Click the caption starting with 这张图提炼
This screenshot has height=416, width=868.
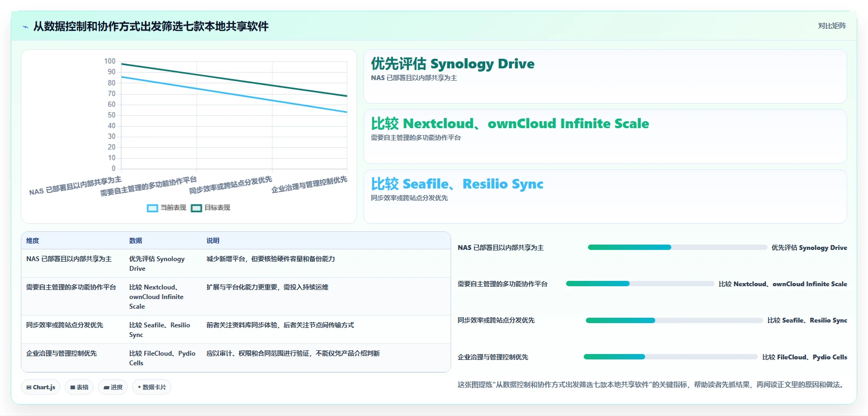click(x=652, y=384)
